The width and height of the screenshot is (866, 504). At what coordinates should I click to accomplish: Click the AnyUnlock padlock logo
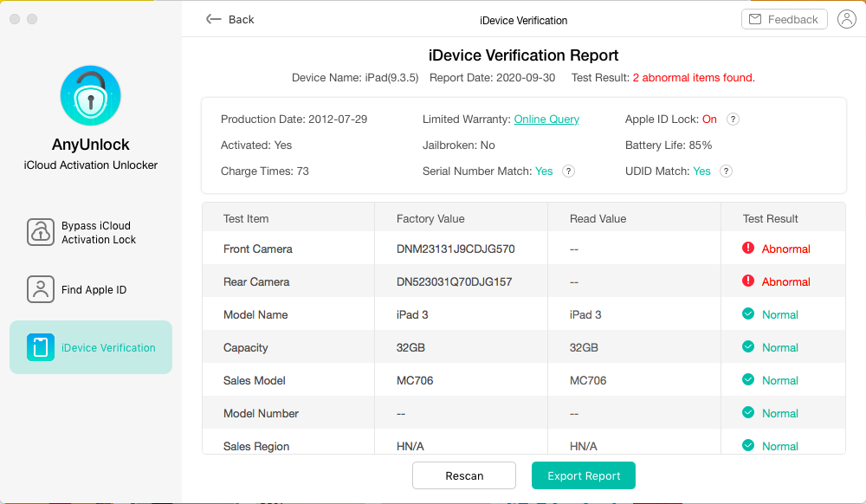click(91, 95)
